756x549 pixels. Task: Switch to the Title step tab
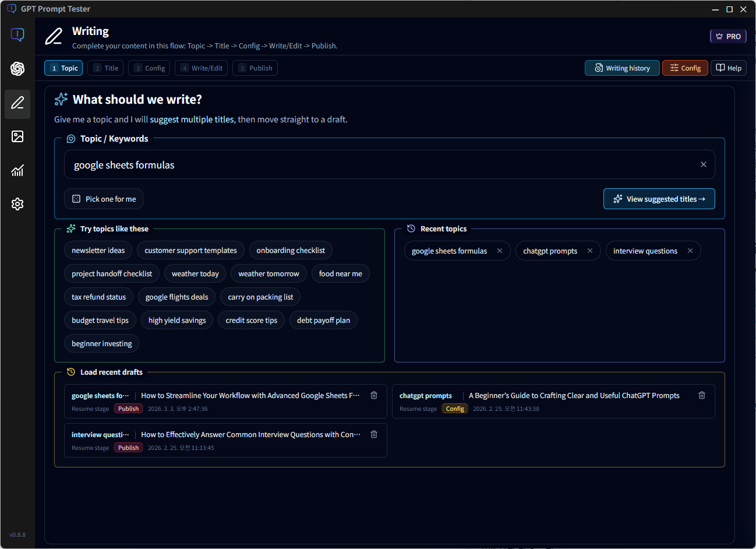tap(105, 68)
